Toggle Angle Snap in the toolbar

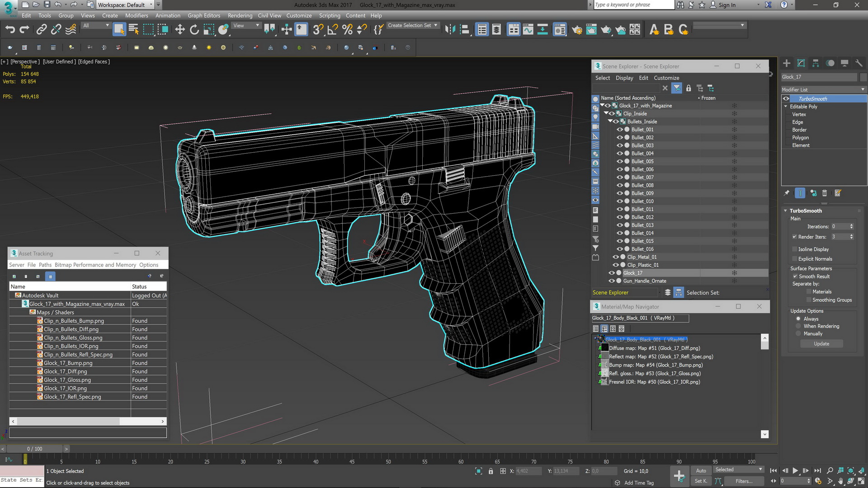tap(333, 30)
